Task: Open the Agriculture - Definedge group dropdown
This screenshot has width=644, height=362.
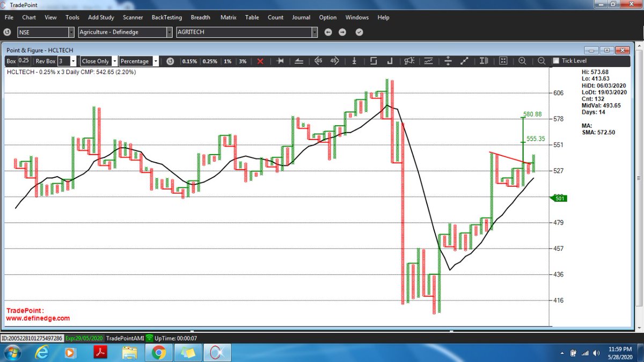Action: (x=171, y=32)
